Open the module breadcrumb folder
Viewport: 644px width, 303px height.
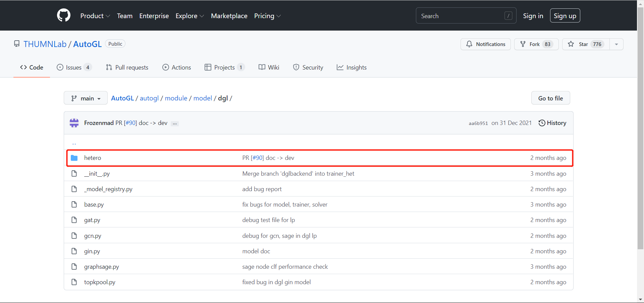(176, 98)
